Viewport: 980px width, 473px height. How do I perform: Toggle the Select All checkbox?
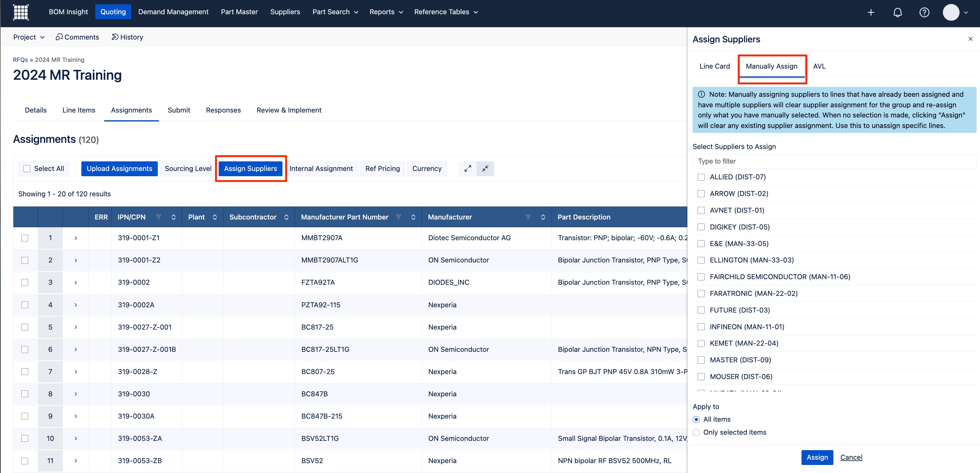[27, 168]
